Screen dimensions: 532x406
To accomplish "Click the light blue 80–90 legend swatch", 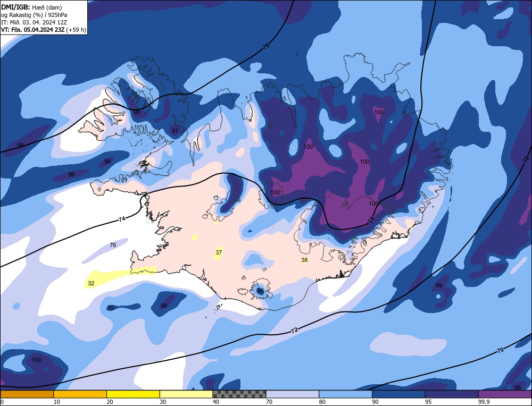I will pos(346,394).
